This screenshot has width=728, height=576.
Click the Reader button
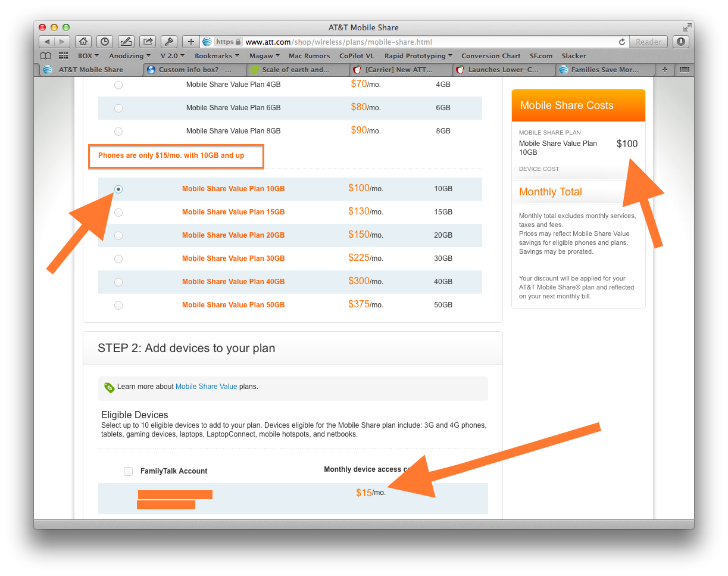click(648, 42)
